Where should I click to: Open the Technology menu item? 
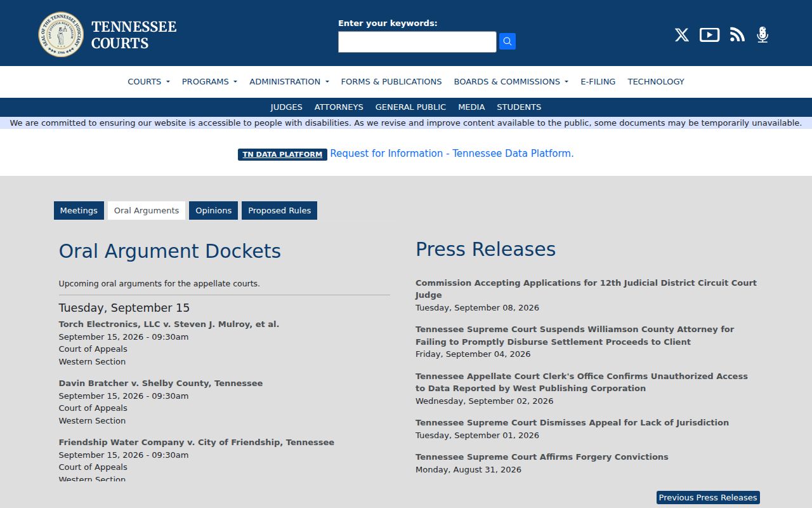[x=656, y=81]
